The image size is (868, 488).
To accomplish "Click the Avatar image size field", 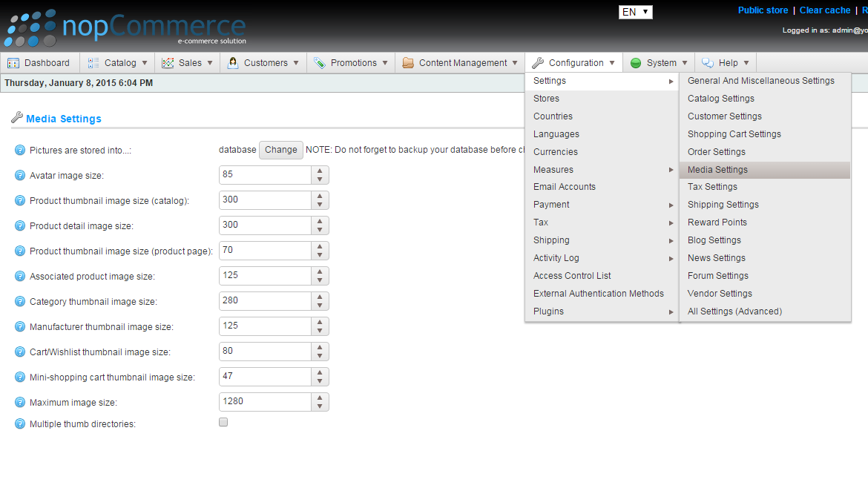I will point(265,175).
